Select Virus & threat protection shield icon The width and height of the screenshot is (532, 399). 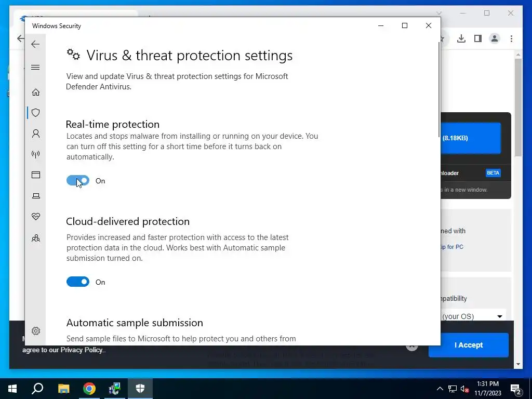pyautogui.click(x=36, y=113)
